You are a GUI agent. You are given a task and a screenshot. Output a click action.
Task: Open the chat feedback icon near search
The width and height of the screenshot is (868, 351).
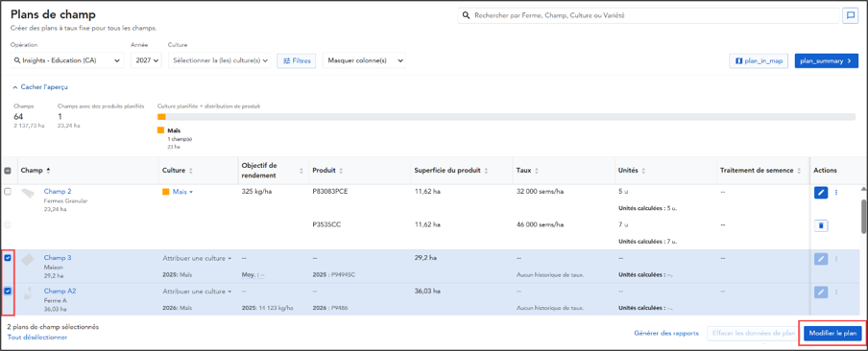(849, 16)
